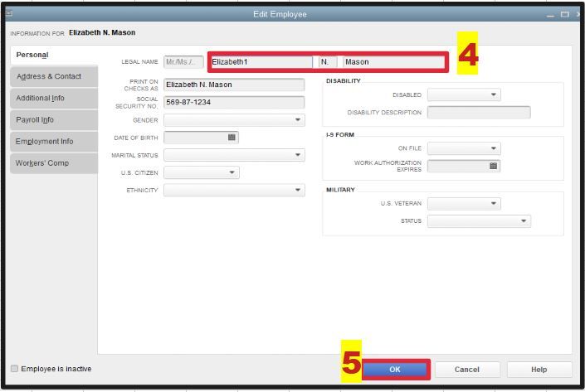
Task: Click the window system menu icon
Action: [9, 14]
